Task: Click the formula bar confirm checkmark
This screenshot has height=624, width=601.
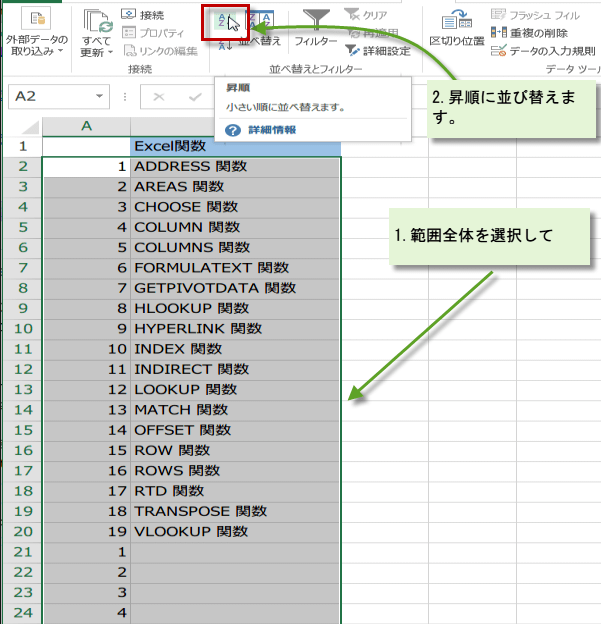Action: 195,96
